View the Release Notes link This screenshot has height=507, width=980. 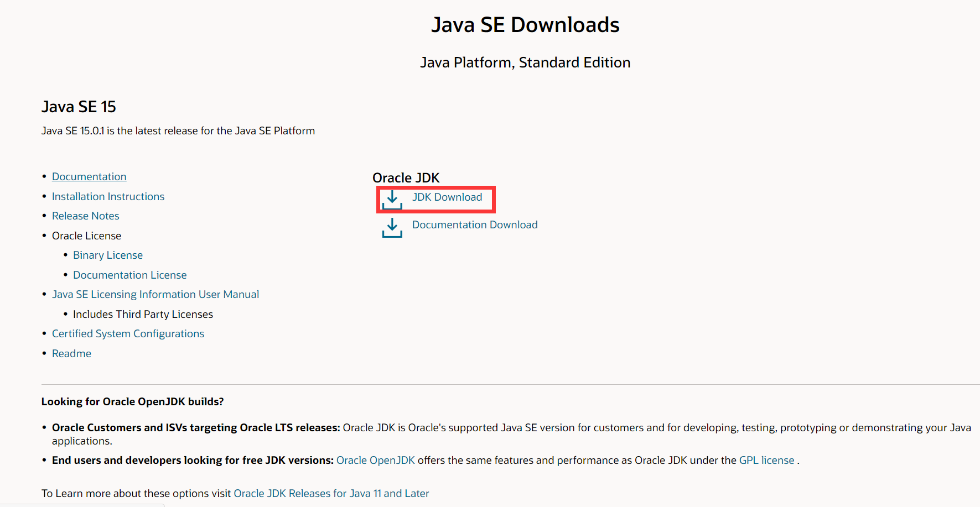[86, 216]
